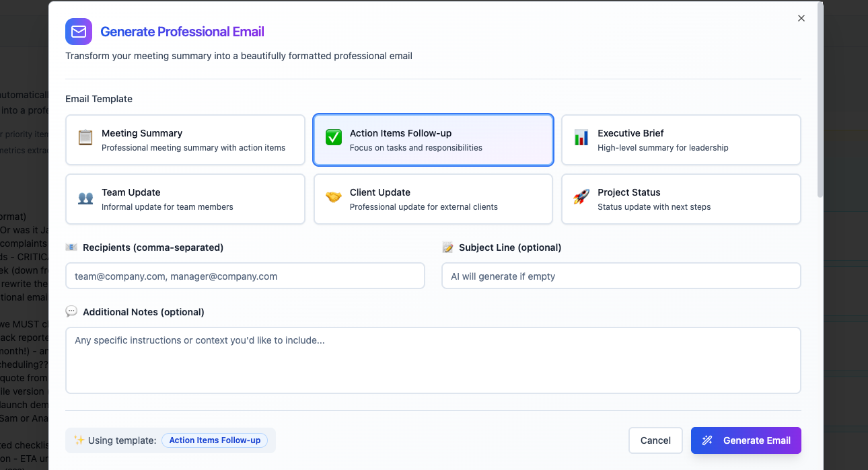
Task: Pick the Team Update template option
Action: pos(185,199)
